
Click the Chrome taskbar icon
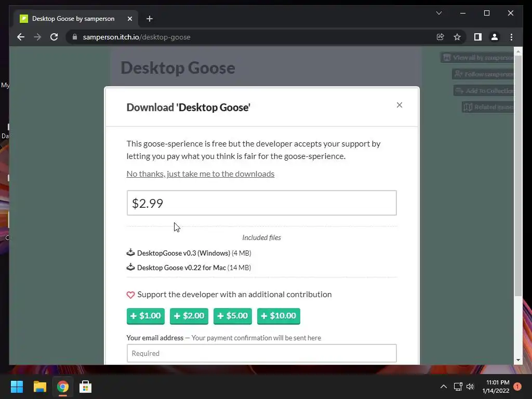click(x=62, y=387)
